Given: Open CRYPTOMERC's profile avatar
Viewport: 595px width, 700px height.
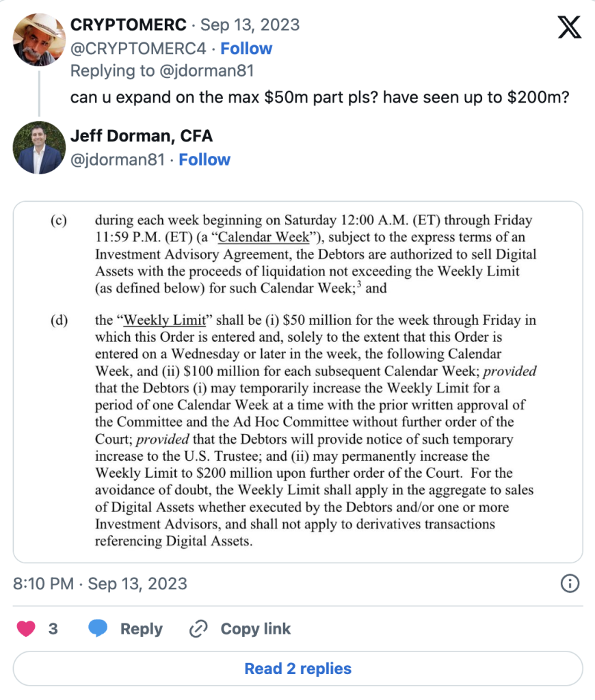Looking at the screenshot, I should (x=40, y=39).
